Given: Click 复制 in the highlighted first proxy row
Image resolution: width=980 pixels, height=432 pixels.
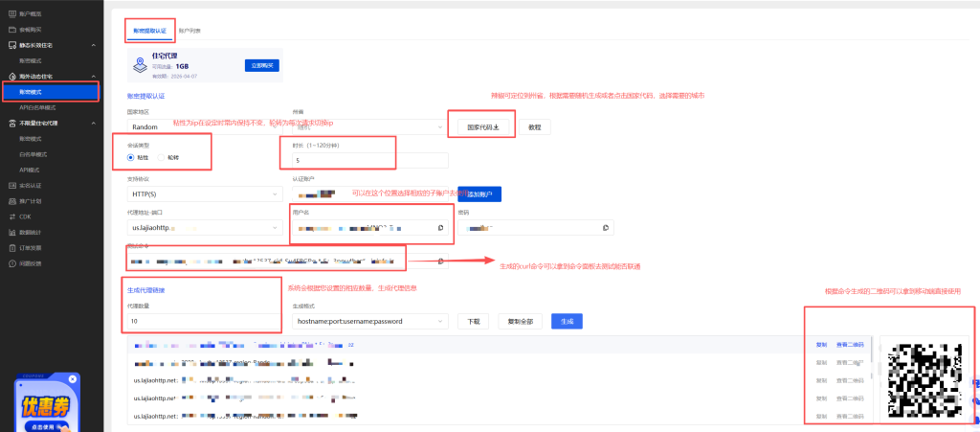Looking at the screenshot, I should tap(821, 345).
